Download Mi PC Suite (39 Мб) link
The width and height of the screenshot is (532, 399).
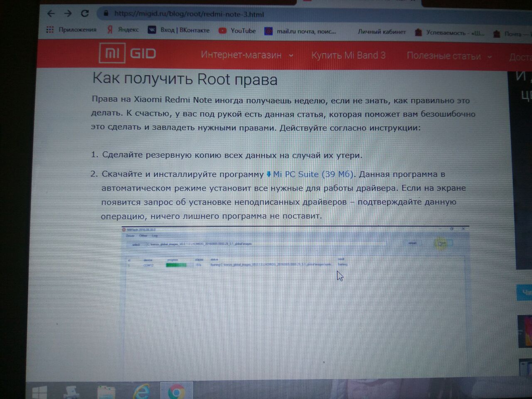coord(313,174)
